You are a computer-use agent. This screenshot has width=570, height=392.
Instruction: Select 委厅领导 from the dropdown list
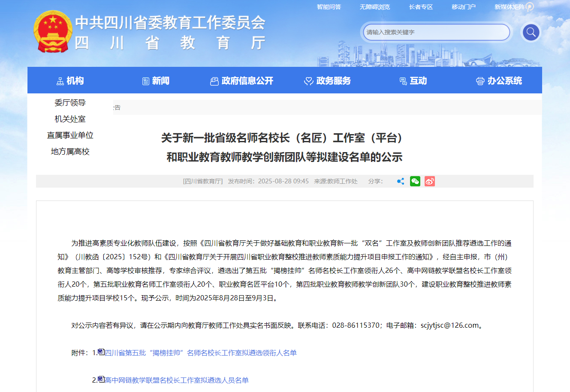tap(70, 103)
